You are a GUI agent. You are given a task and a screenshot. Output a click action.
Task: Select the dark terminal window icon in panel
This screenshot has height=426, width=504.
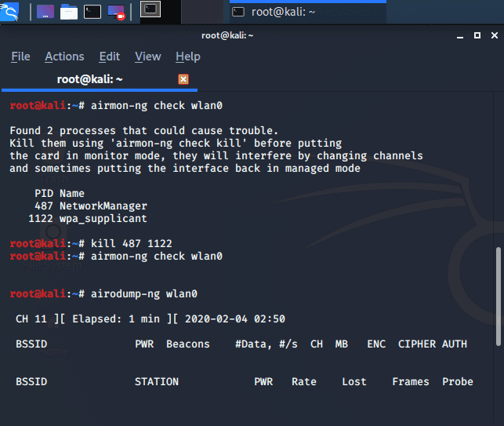(x=150, y=10)
